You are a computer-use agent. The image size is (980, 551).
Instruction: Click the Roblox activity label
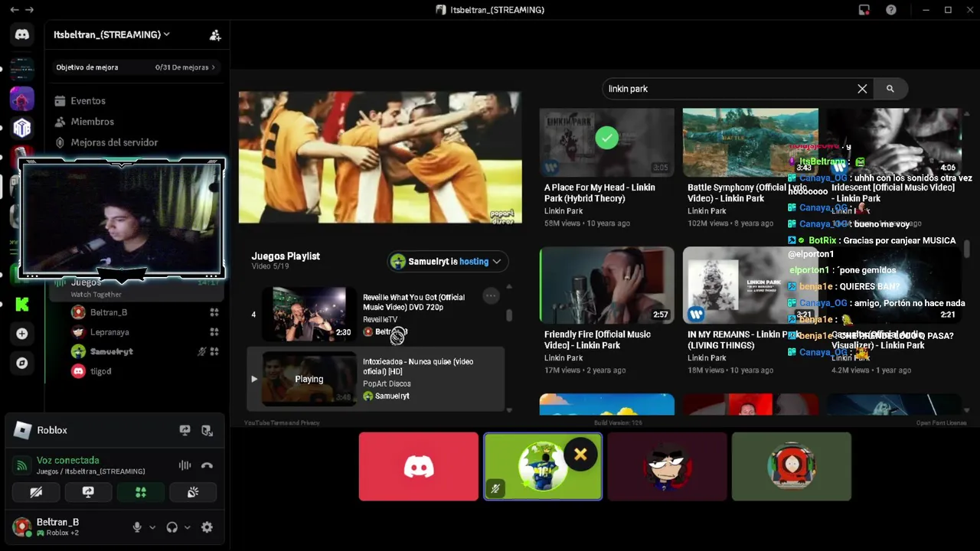[x=52, y=430]
